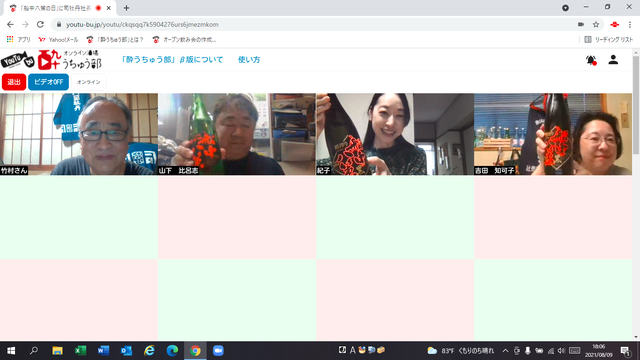Click the microphone tray icon
Screen dimensions: 640x360
[528, 351]
